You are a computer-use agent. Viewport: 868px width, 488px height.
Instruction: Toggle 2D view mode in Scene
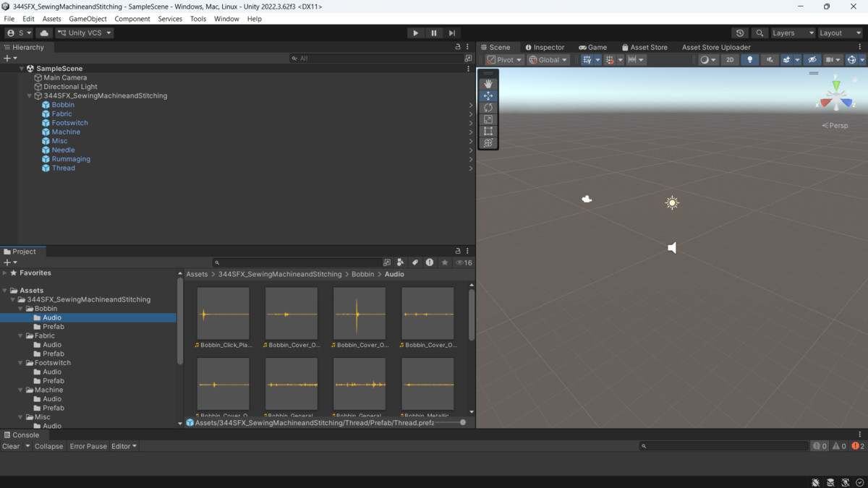tap(730, 60)
